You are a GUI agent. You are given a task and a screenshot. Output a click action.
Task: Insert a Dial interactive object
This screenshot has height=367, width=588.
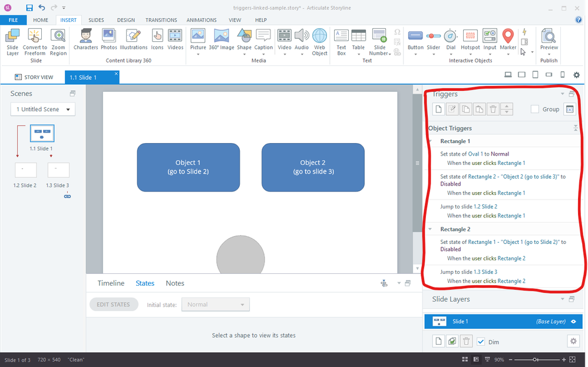pyautogui.click(x=451, y=39)
